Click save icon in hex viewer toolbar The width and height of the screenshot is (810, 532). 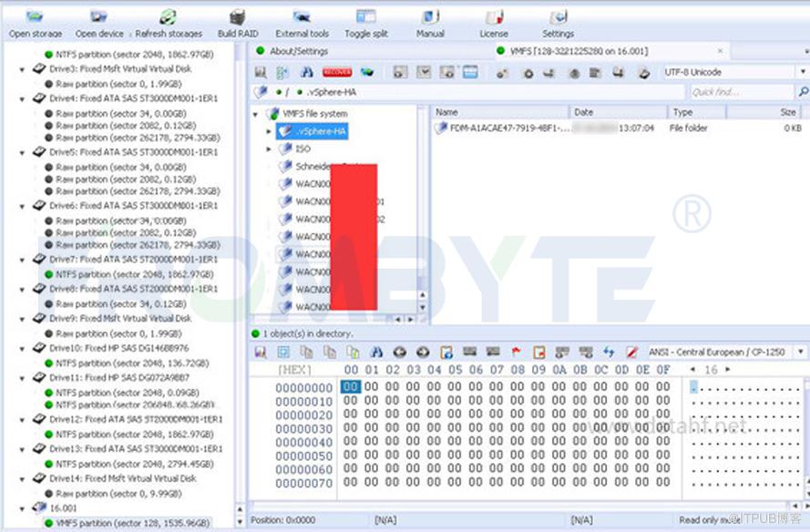(x=261, y=353)
